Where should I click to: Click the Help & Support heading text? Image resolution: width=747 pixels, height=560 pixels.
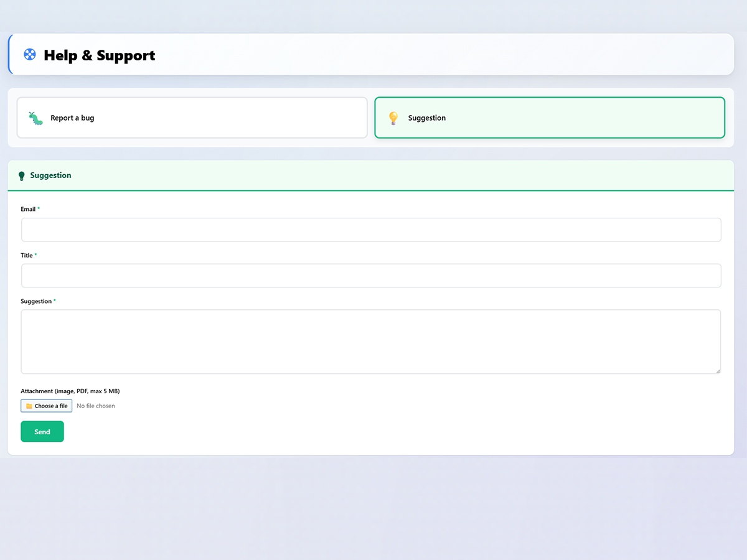point(99,55)
